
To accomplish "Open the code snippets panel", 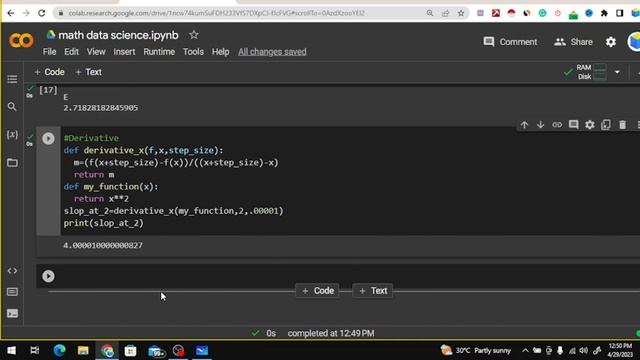I will coord(12,271).
